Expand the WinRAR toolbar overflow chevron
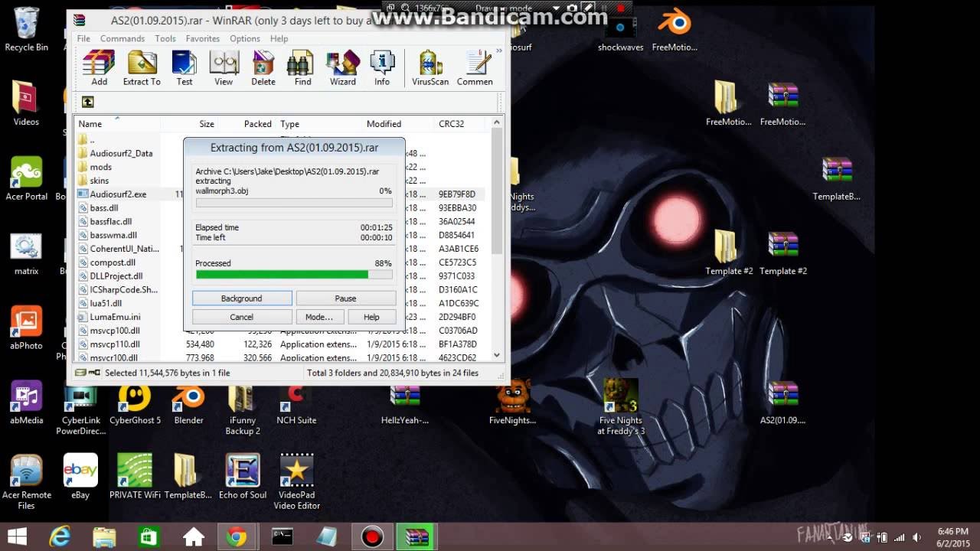 point(499,51)
